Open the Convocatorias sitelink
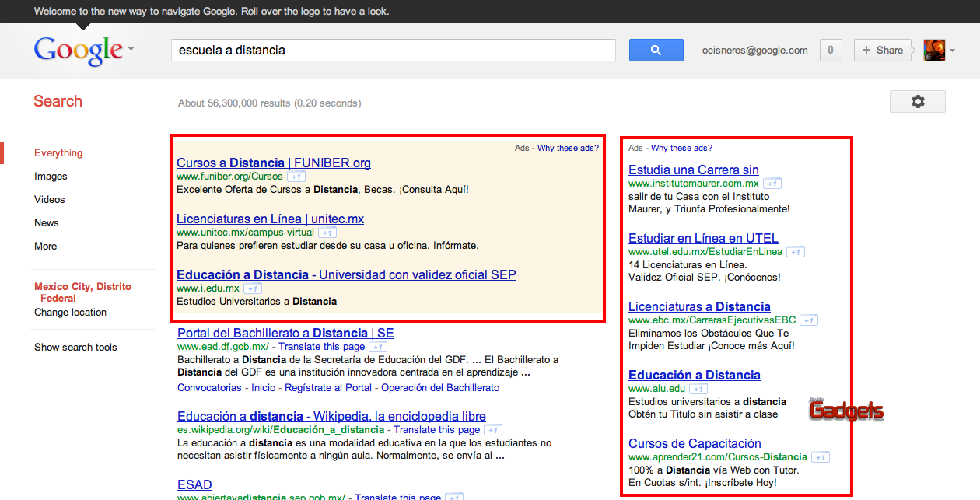The image size is (980, 500). pos(209,387)
